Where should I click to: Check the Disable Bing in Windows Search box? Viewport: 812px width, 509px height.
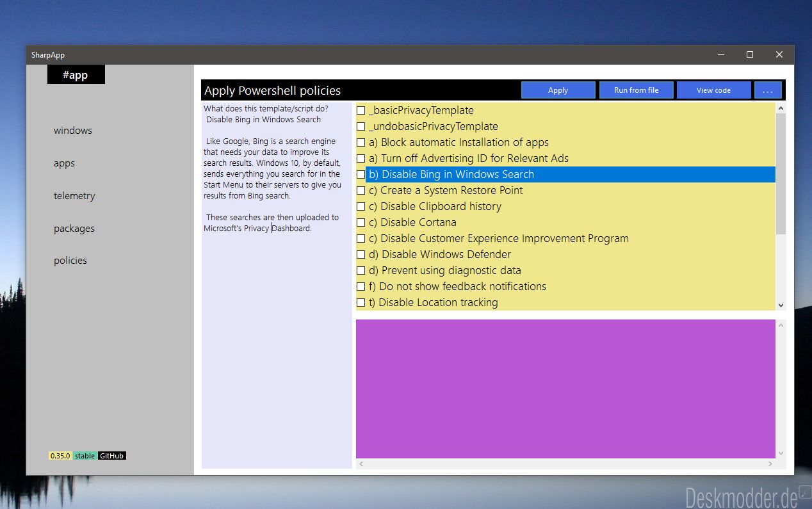click(x=361, y=174)
